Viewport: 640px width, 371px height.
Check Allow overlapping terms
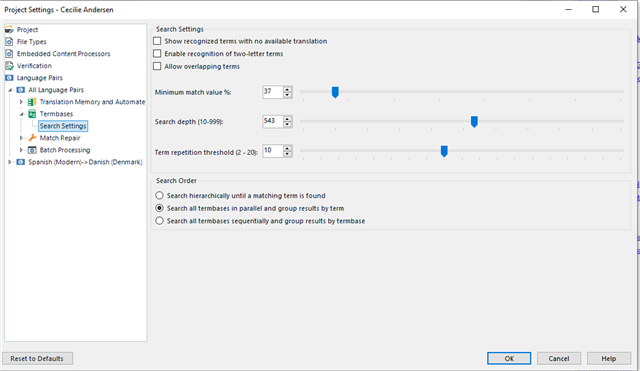click(x=157, y=66)
